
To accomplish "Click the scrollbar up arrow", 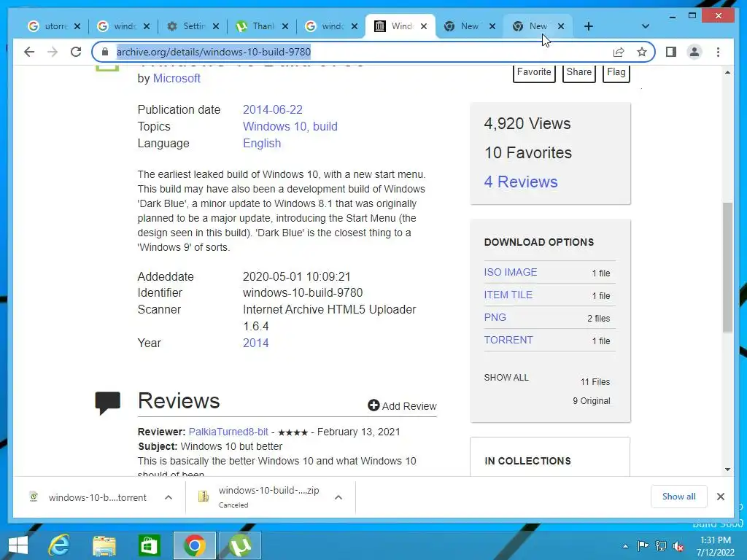I will pyautogui.click(x=727, y=72).
